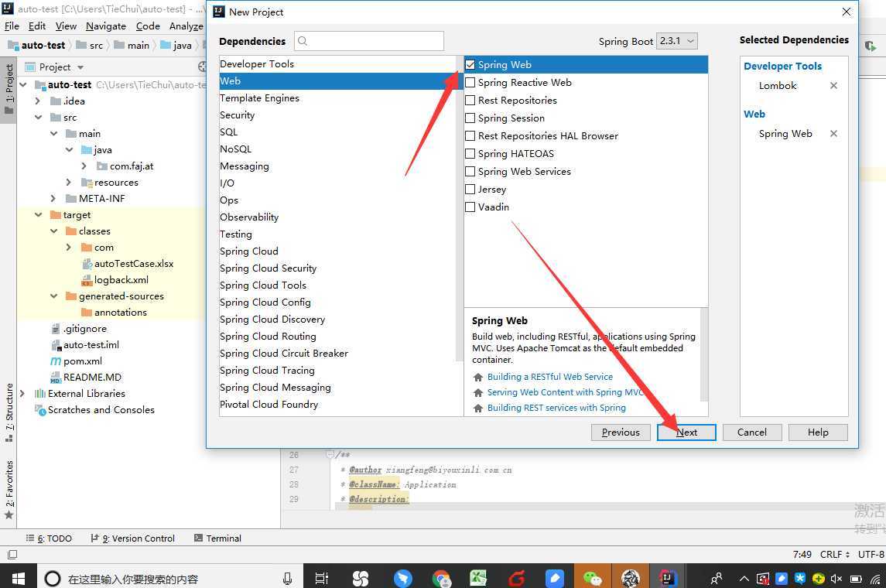Open the Favorites tool window tab
Screen dimensions: 886x588
pos(9,490)
